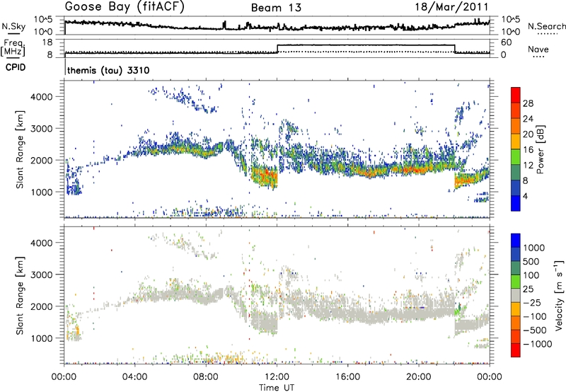Screen dimensions: 566x392
Task: Click the '-25' velocity colorbar tick
Action: (x=531, y=302)
